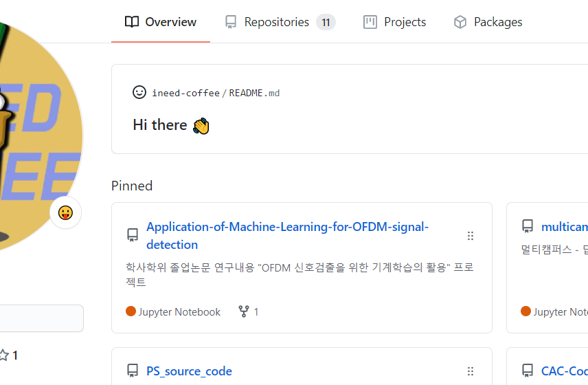Click the drag handle on PS_source_code card
Viewport: 588px width, 385px height.
pyautogui.click(x=471, y=371)
